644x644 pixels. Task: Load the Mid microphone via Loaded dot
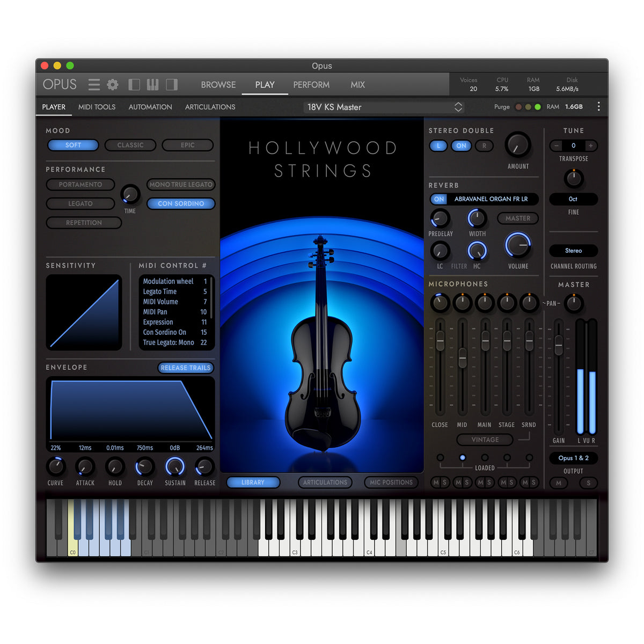point(463,458)
